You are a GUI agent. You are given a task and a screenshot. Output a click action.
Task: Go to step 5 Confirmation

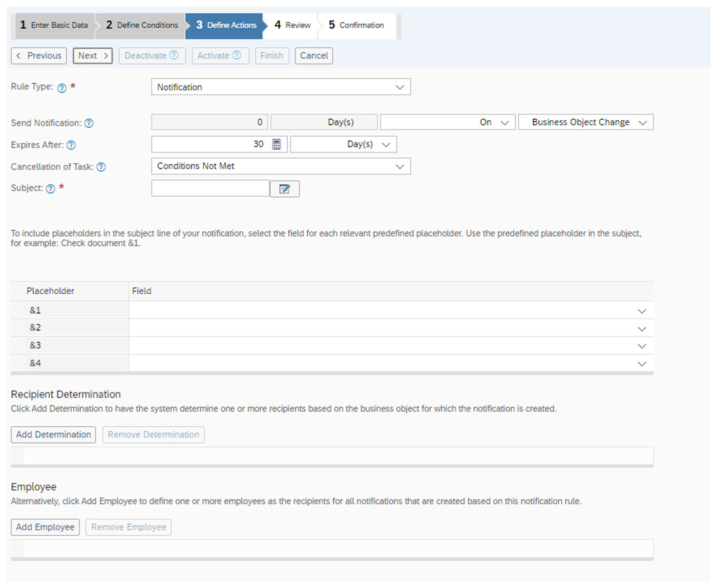click(x=356, y=25)
